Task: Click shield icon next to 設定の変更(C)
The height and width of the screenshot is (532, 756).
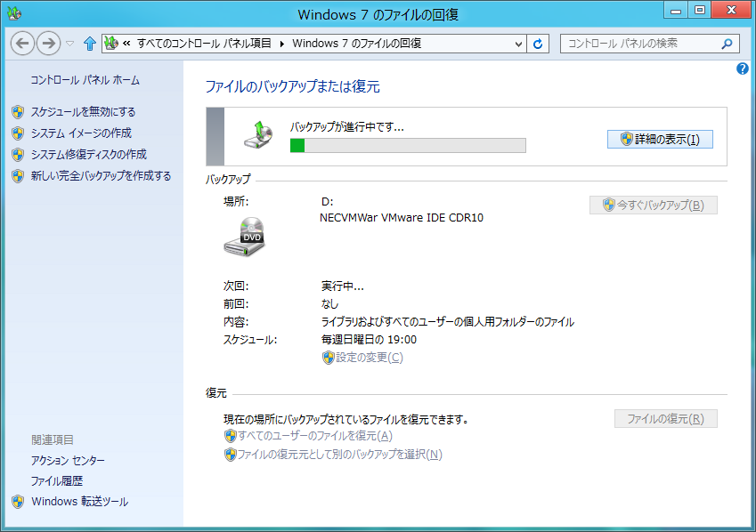Action: point(329,358)
